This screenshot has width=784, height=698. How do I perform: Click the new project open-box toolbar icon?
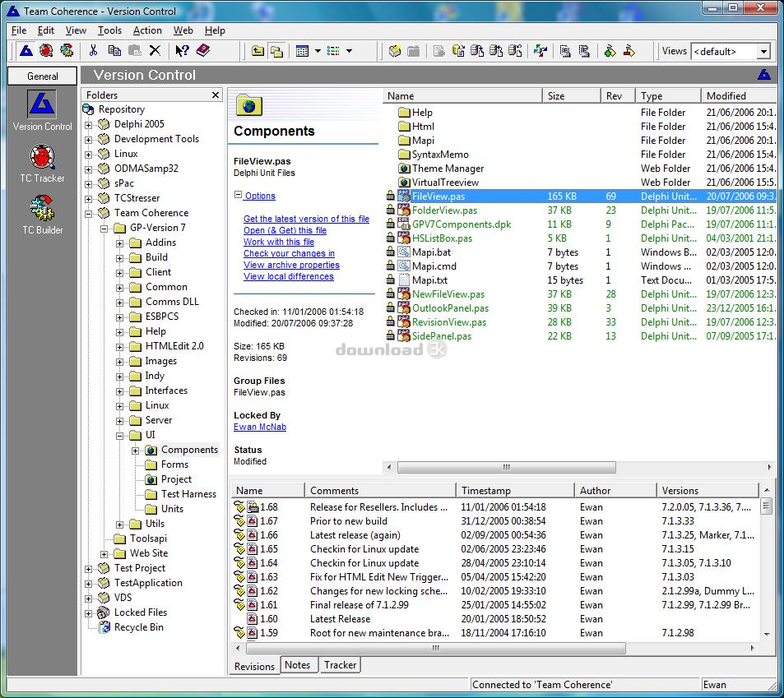pos(395,51)
